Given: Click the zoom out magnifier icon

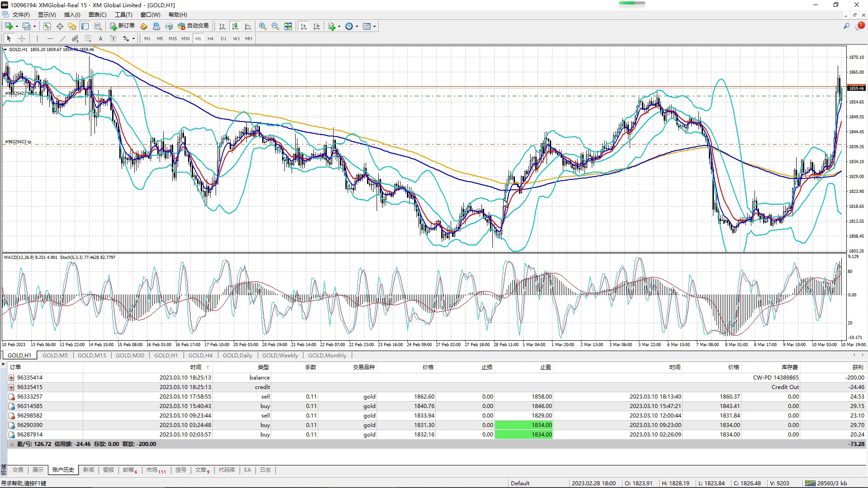Looking at the screenshot, I should pyautogui.click(x=275, y=26).
